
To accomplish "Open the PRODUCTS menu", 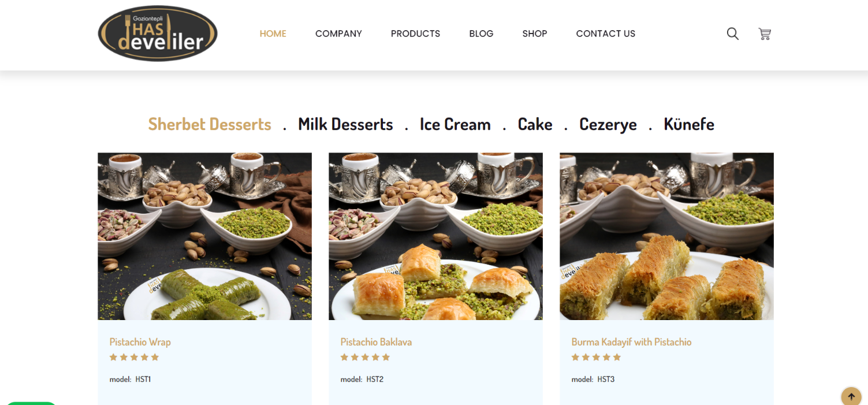I will coord(415,34).
